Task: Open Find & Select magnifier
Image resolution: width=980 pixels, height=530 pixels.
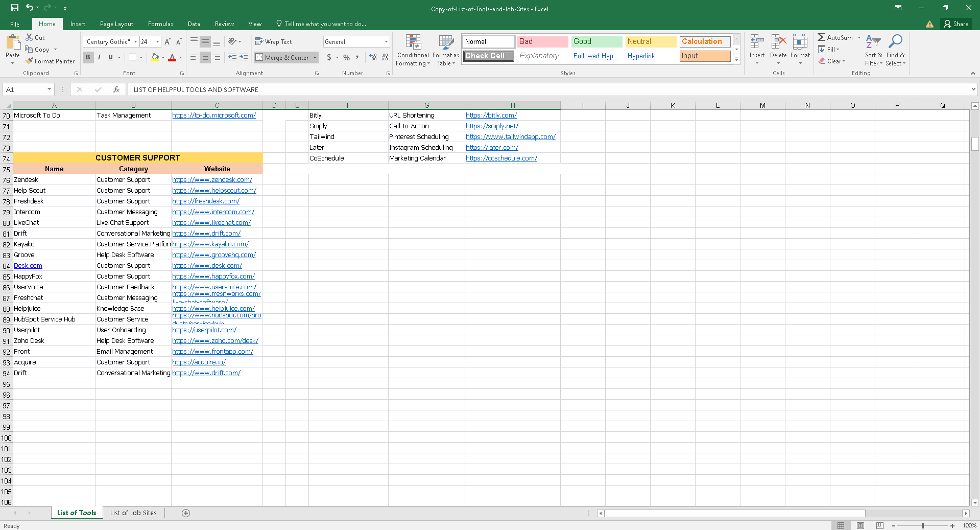Action: tap(896, 50)
